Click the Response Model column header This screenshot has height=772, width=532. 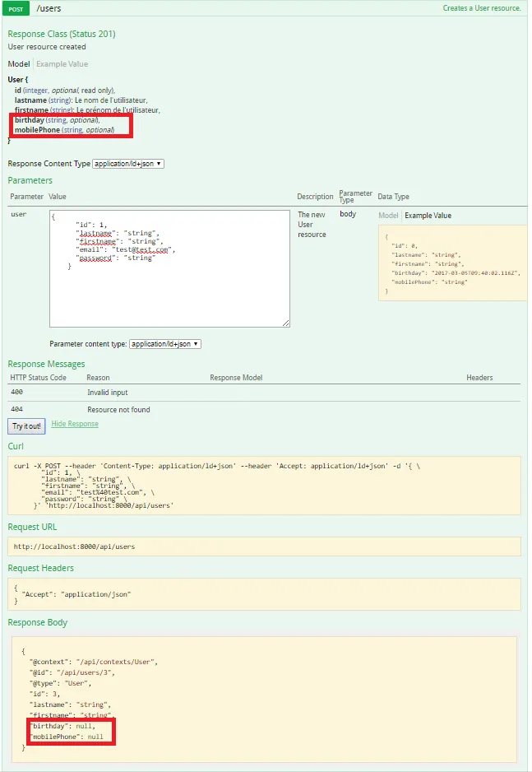[236, 378]
